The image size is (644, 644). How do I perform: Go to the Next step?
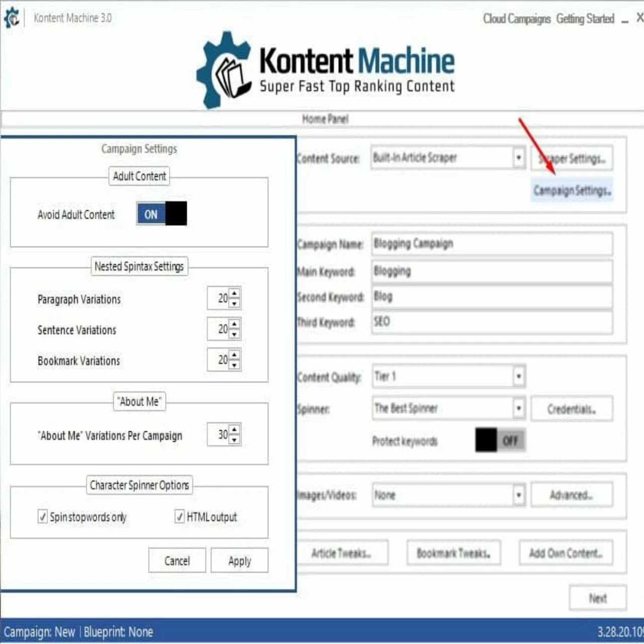coord(598,598)
